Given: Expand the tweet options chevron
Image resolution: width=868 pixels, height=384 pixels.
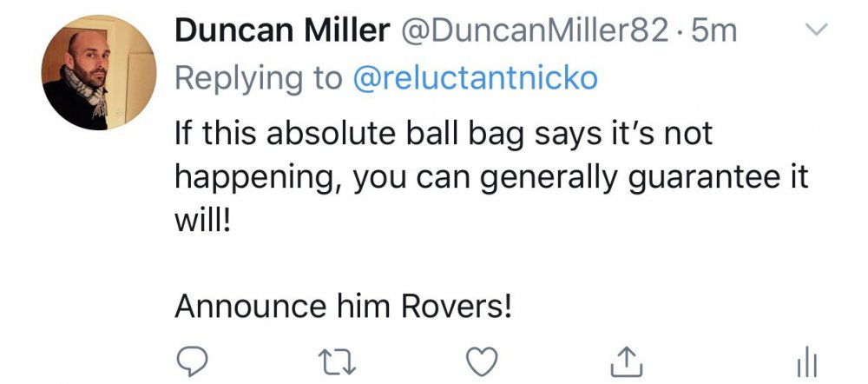Looking at the screenshot, I should [x=815, y=30].
